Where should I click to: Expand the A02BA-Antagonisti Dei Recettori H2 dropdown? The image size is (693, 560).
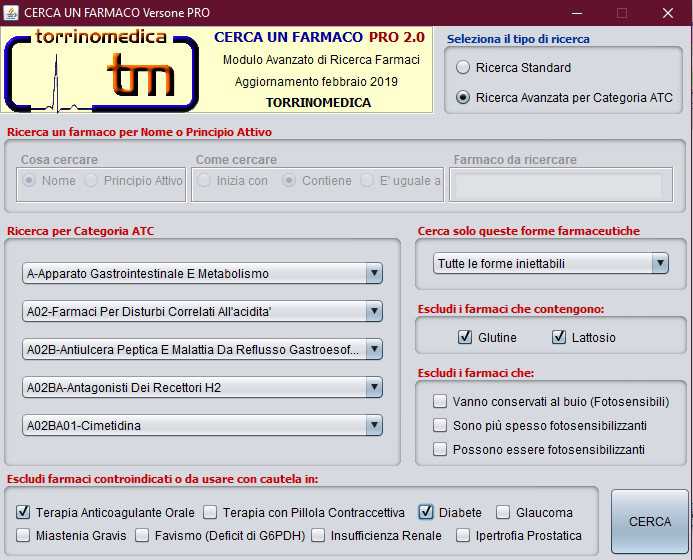pos(202,388)
